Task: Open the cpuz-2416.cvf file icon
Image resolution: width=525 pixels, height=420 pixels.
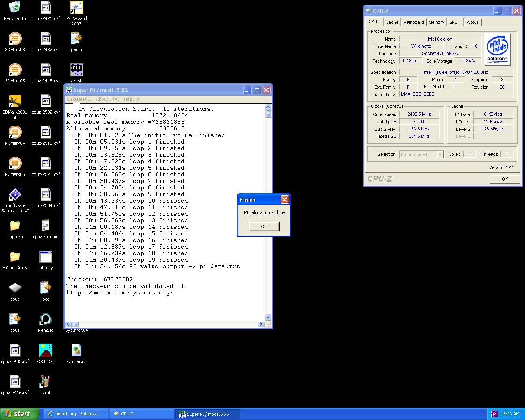Action: [x=15, y=385]
